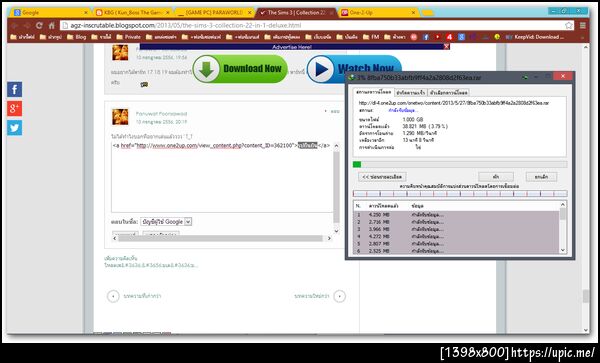
Task: Click the 38.821 MB (3.79 %) downloaded value
Action: coord(425,126)
